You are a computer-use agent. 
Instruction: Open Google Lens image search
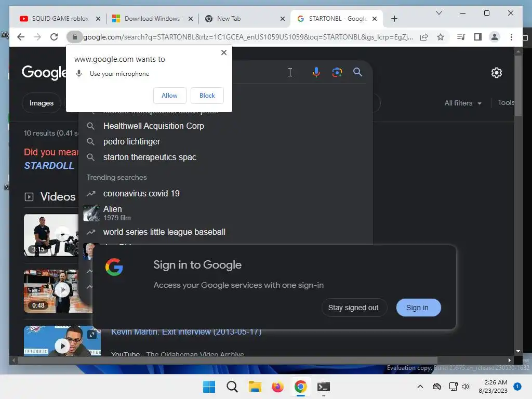337,72
